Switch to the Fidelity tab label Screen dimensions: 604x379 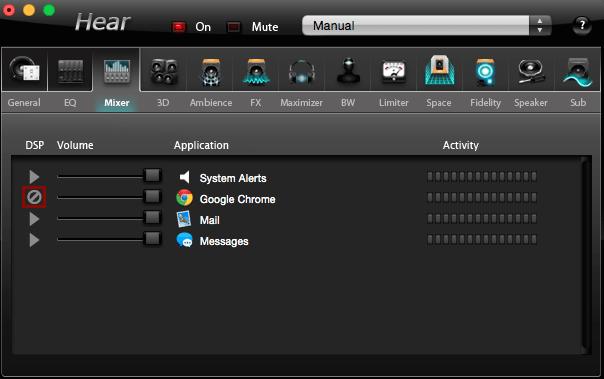[x=485, y=103]
